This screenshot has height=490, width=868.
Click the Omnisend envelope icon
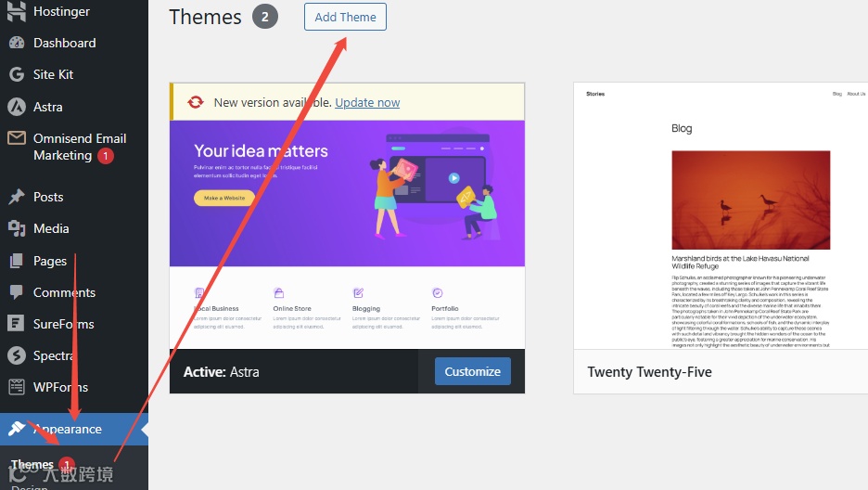click(x=17, y=137)
